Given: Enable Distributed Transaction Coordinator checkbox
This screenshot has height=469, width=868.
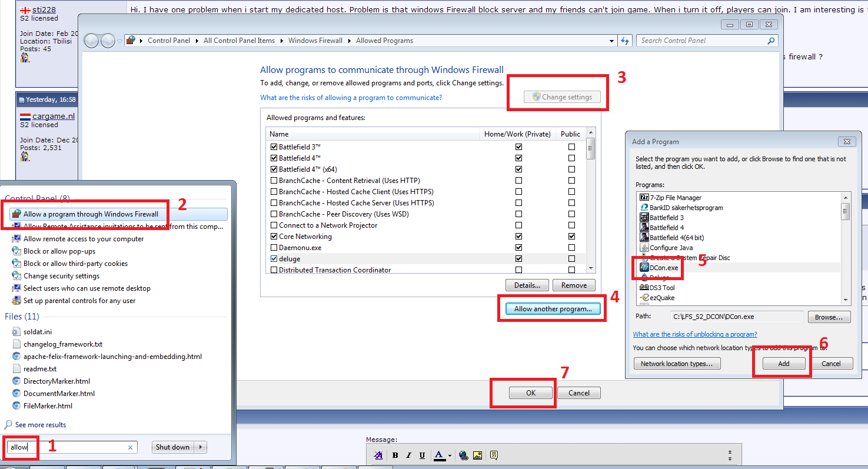Looking at the screenshot, I should (x=274, y=270).
